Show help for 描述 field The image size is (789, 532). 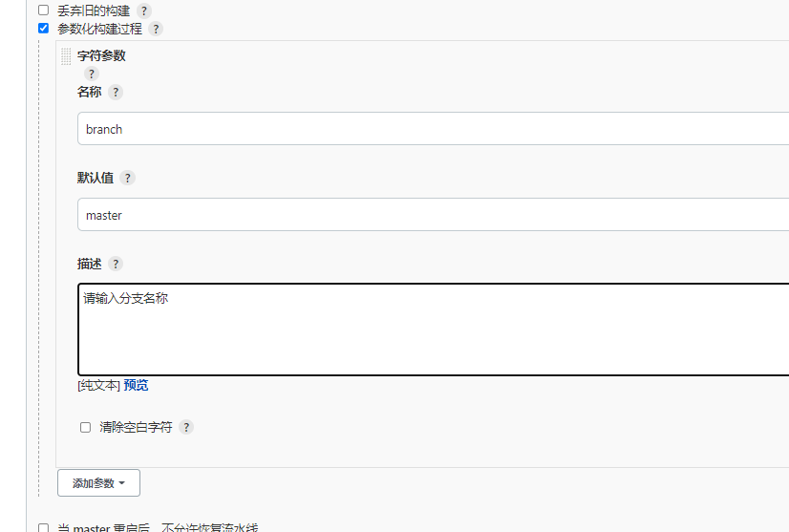click(116, 264)
